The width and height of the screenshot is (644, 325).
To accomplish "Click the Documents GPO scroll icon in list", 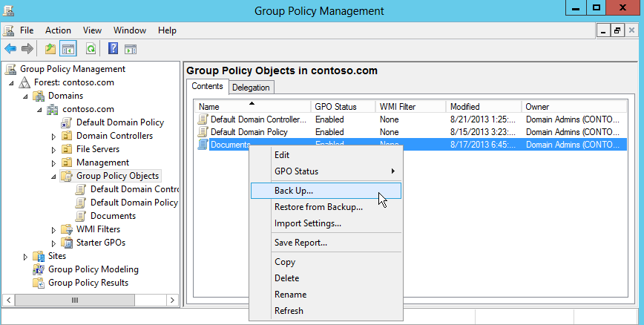I will coord(203,145).
